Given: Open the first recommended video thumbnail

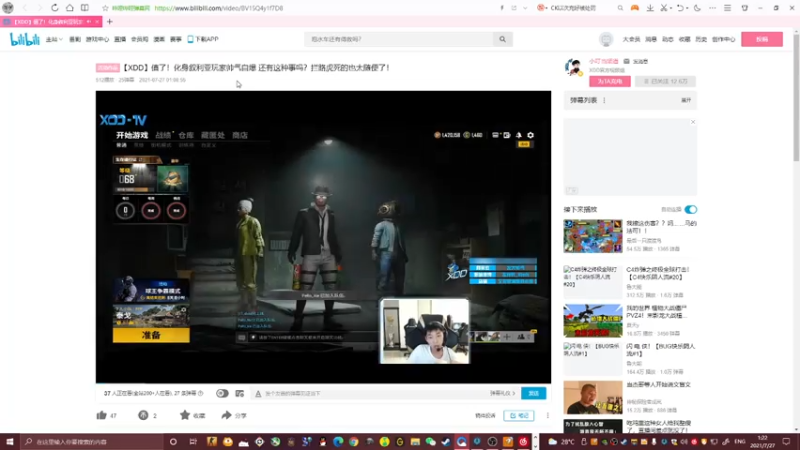Looking at the screenshot, I should (x=593, y=236).
